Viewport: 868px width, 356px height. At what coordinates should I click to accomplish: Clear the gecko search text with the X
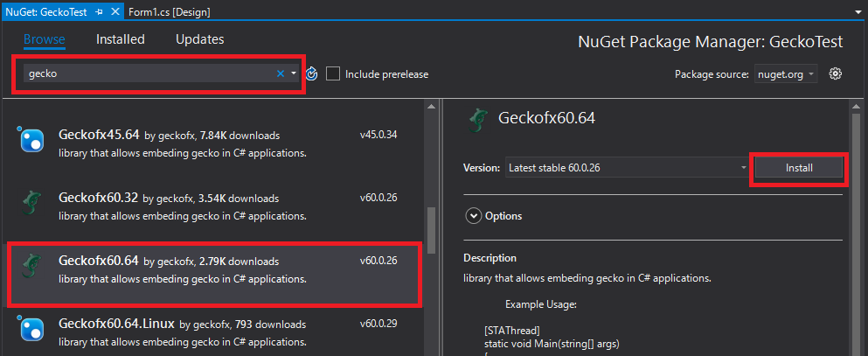(x=281, y=73)
